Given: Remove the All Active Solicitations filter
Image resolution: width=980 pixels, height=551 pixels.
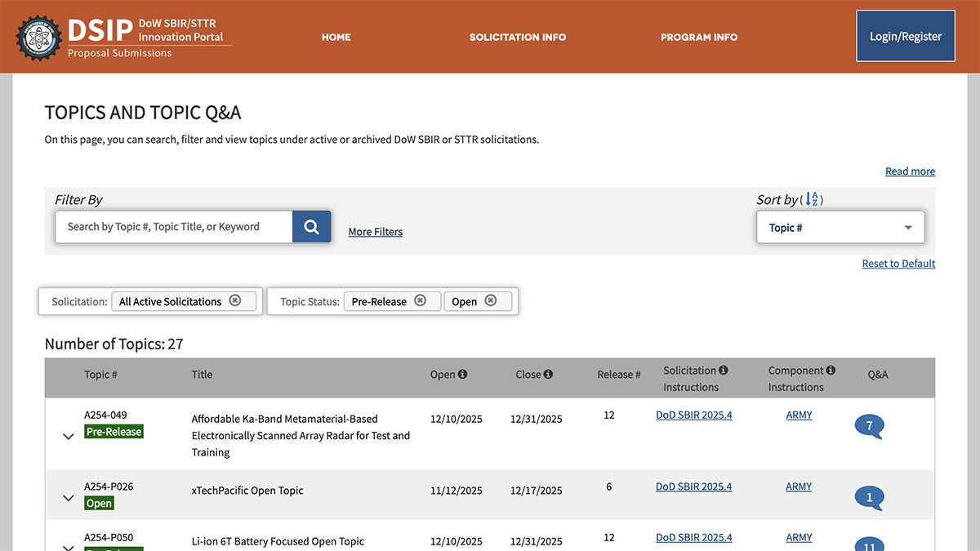Looking at the screenshot, I should click(235, 300).
